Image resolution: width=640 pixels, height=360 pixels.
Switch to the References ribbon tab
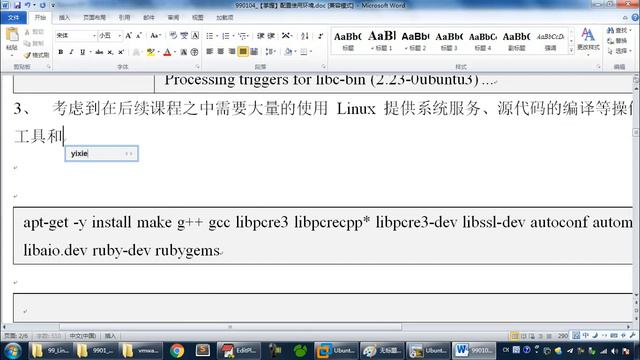[x=124, y=18]
